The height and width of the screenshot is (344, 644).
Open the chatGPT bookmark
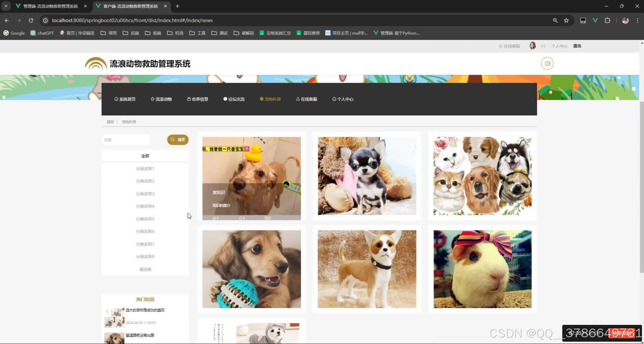point(42,33)
